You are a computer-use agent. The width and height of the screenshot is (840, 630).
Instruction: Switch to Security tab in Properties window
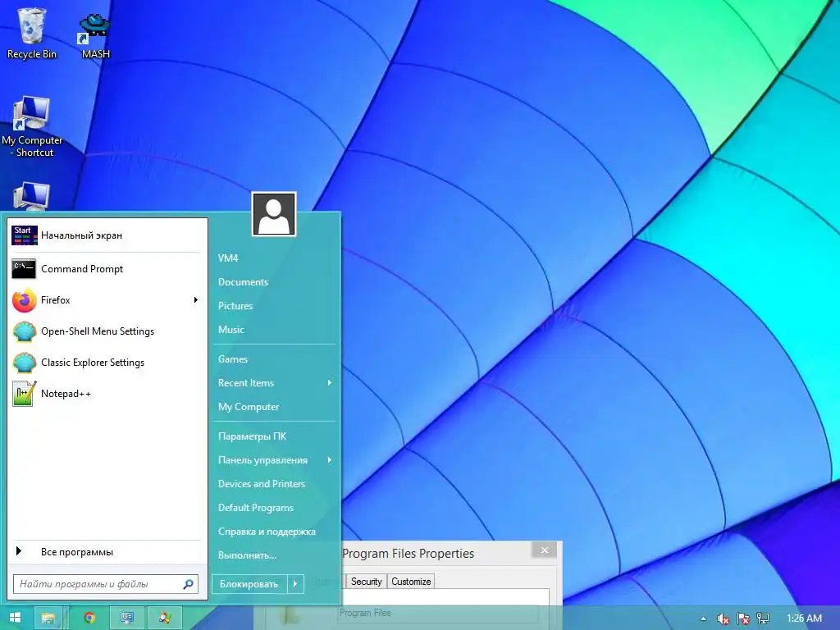click(367, 582)
